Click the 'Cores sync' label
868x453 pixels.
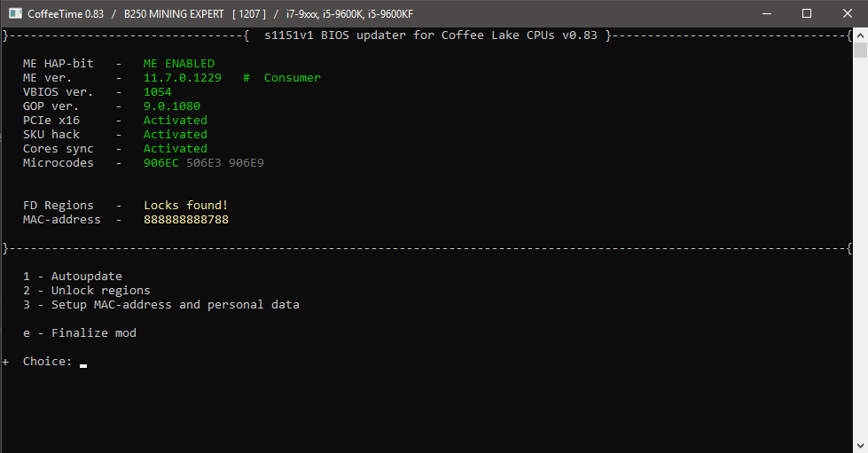pos(59,148)
